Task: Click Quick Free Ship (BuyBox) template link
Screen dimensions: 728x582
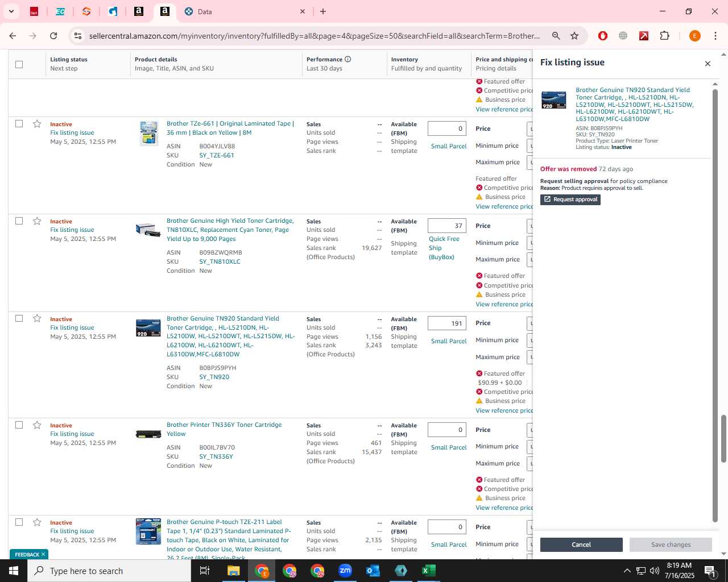Action: coord(444,248)
